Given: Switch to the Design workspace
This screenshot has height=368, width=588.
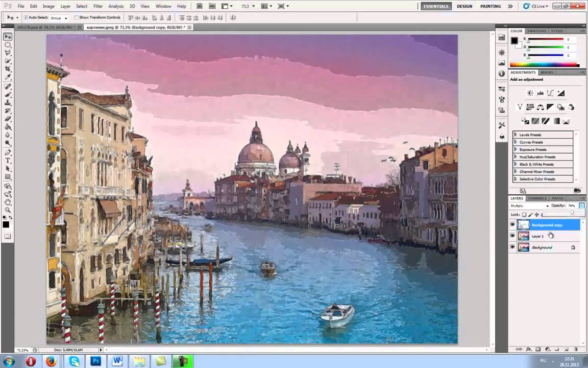Looking at the screenshot, I should (464, 6).
